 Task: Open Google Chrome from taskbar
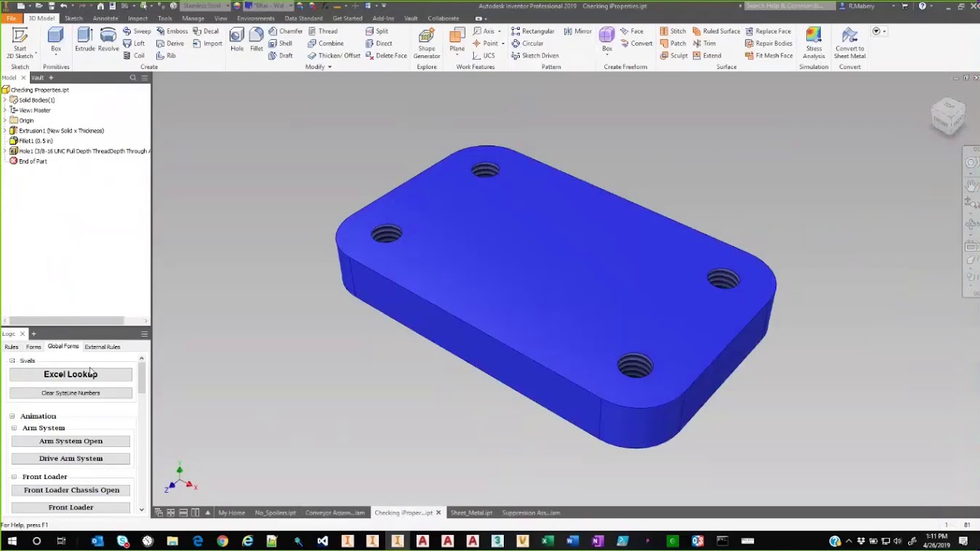point(222,542)
